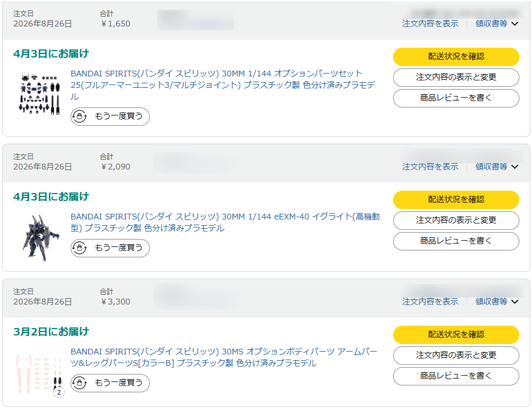Click the buy-again icon for the 30MS arm parts order
This screenshot has height=409, width=532.
coord(79,383)
